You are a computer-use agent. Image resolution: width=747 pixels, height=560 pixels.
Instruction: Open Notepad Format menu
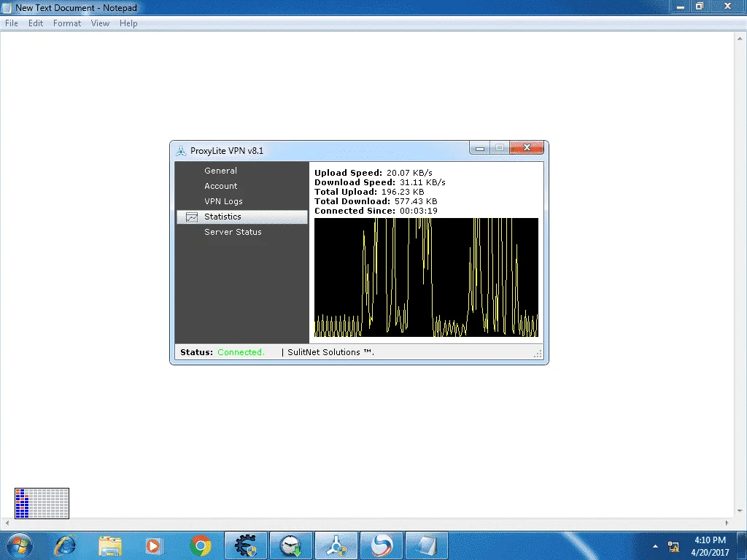pyautogui.click(x=67, y=23)
